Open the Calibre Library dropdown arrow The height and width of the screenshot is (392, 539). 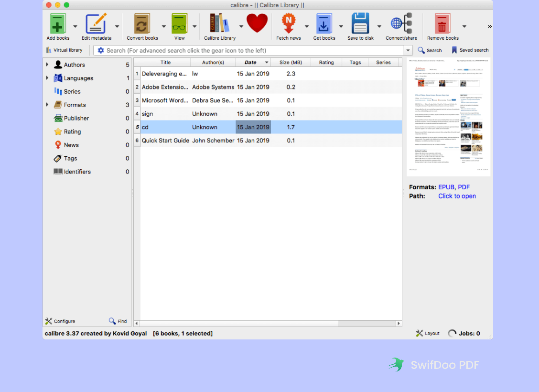241,26
